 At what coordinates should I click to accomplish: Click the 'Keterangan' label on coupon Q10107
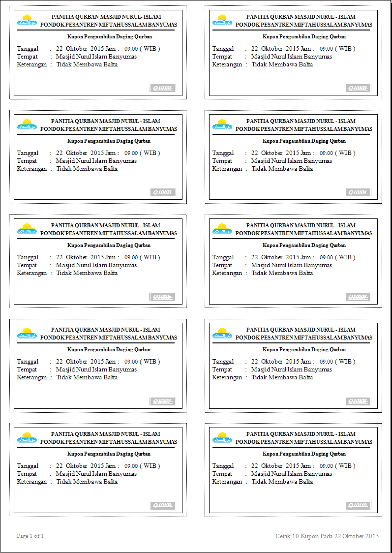32,378
